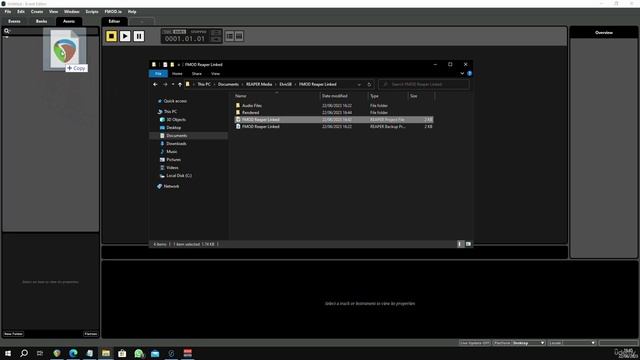Click This PC in the address breadcrumb

coord(204,84)
